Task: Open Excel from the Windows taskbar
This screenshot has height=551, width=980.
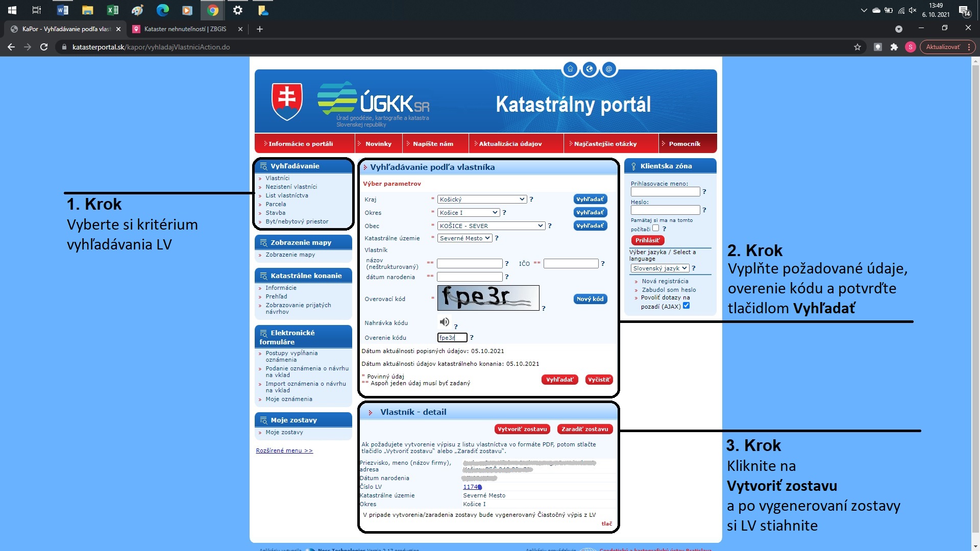Action: click(x=112, y=10)
